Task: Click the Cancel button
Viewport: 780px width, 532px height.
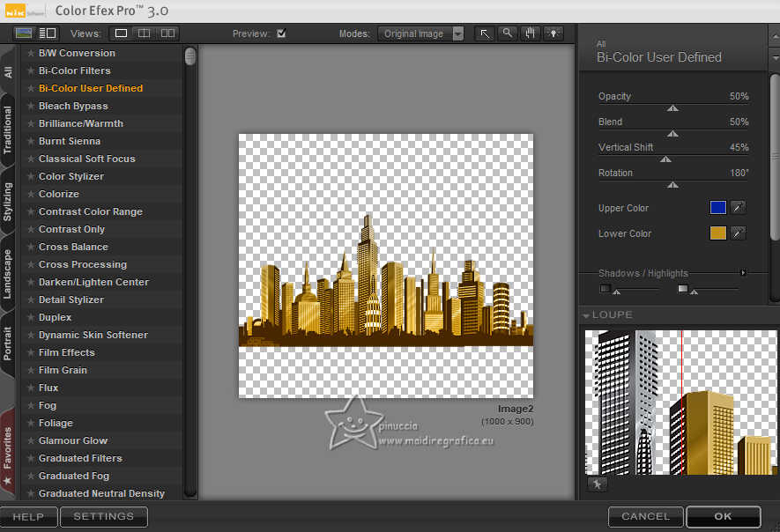Action: tap(645, 516)
